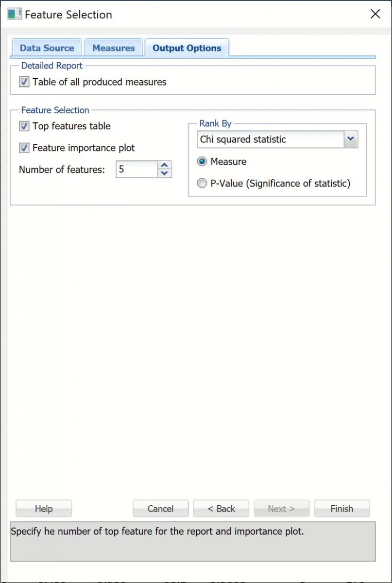
Task: Decrease number of features with down arrow
Action: (x=165, y=173)
